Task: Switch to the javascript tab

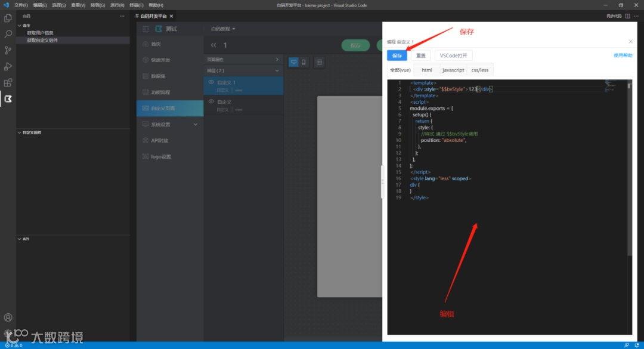Action: coord(453,70)
